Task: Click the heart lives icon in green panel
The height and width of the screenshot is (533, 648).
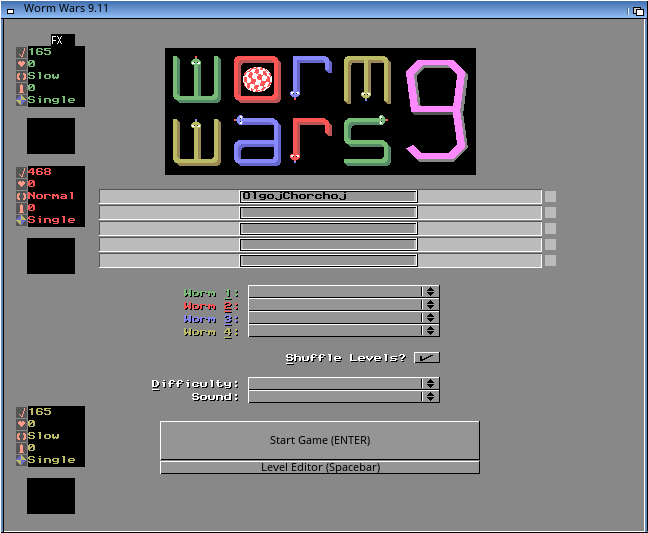Action: (21, 64)
